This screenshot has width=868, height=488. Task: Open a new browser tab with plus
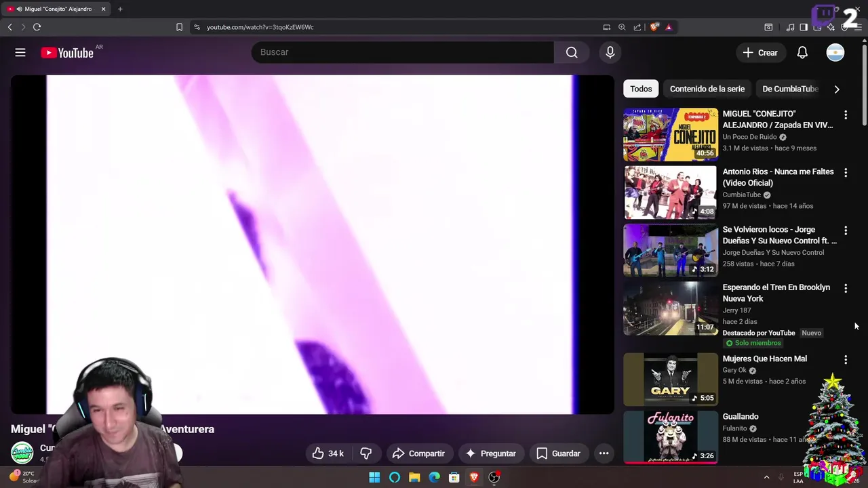point(120,9)
